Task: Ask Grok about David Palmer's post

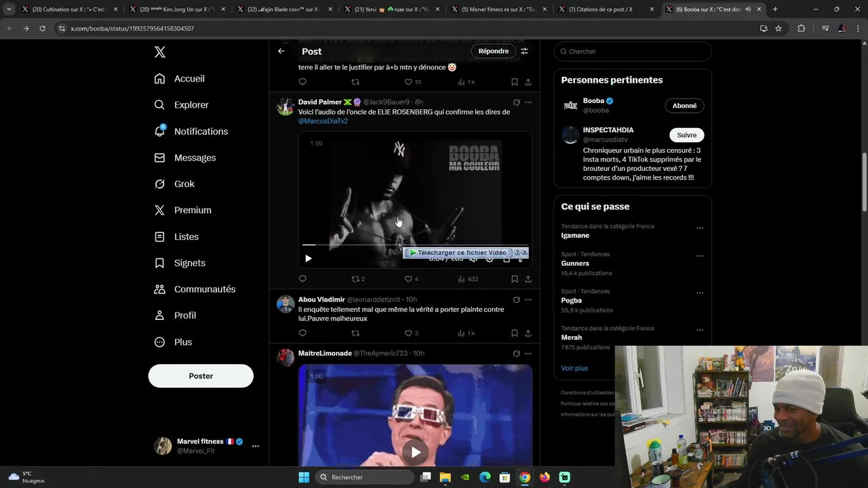Action: pyautogui.click(x=516, y=102)
